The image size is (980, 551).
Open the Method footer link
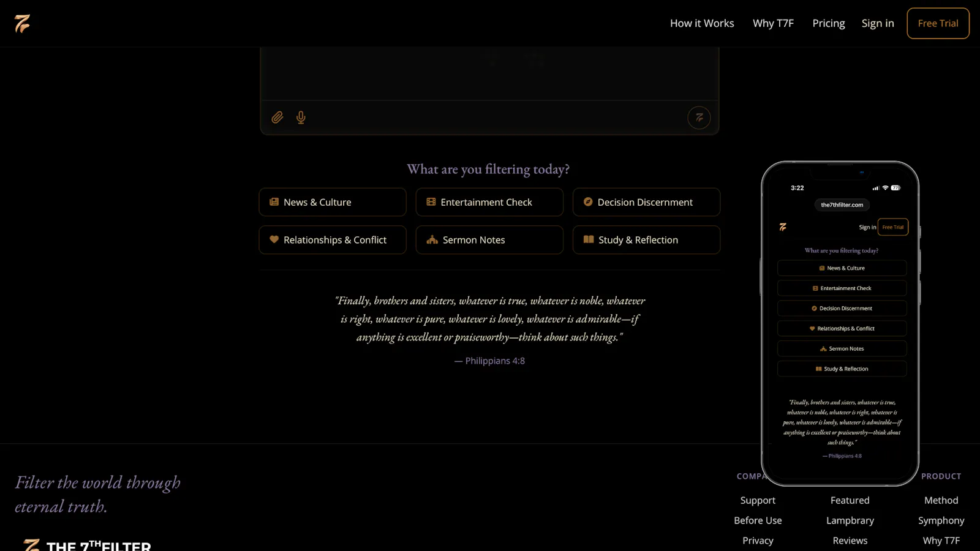(941, 500)
